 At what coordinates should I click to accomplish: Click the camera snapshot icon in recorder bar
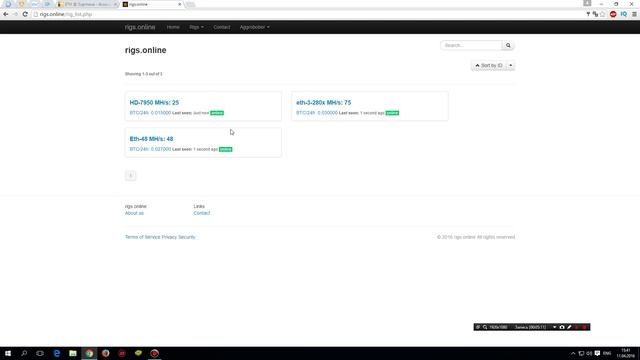(562, 327)
